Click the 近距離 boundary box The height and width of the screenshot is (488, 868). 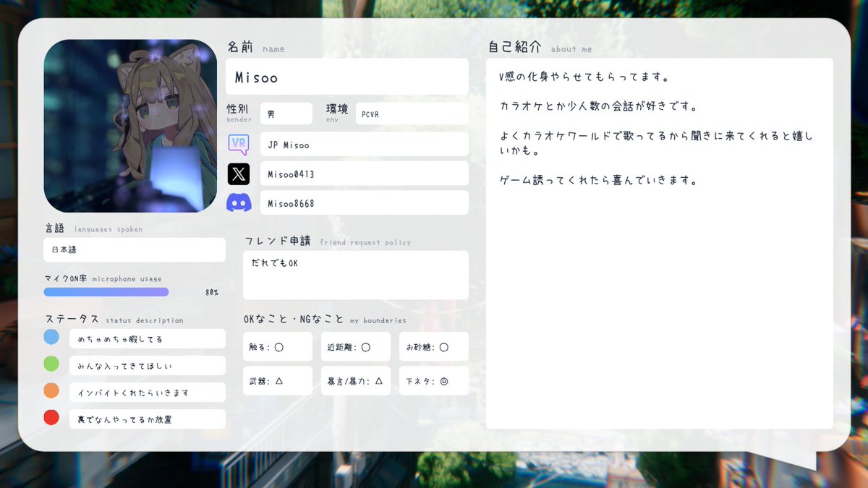tap(356, 347)
